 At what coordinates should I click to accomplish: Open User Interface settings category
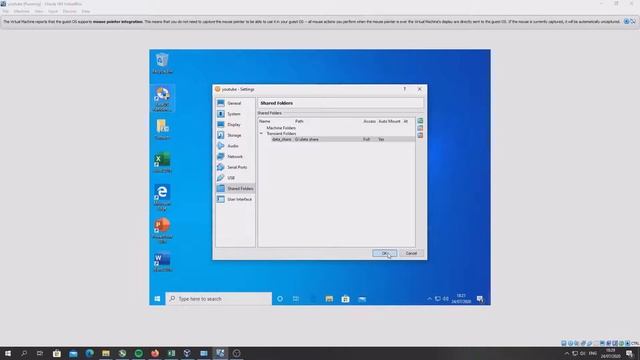point(235,199)
